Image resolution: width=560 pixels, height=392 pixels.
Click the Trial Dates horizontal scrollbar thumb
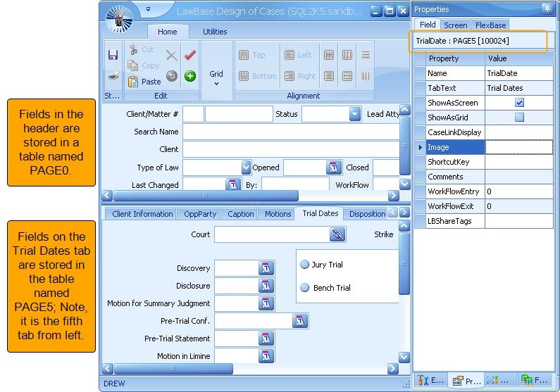173,369
